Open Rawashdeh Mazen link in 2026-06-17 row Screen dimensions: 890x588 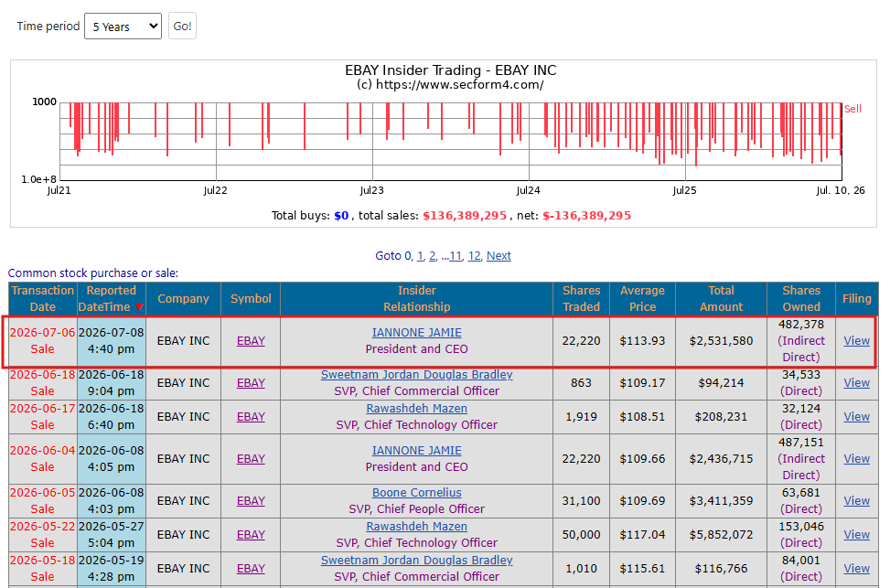coord(416,409)
